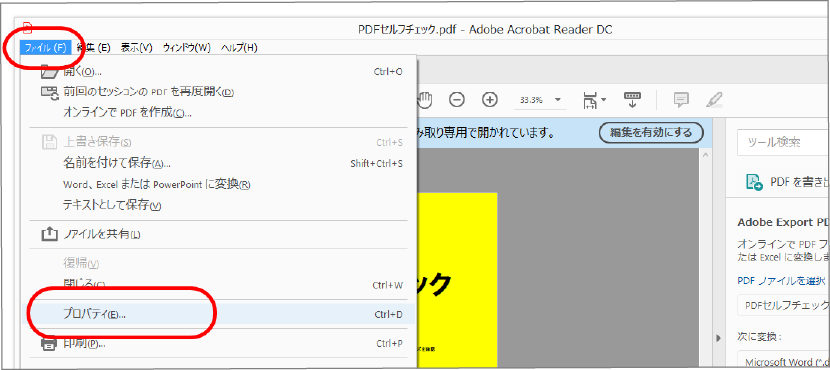Click the comment note icon
Screen dimensions: 830x370
click(x=681, y=100)
